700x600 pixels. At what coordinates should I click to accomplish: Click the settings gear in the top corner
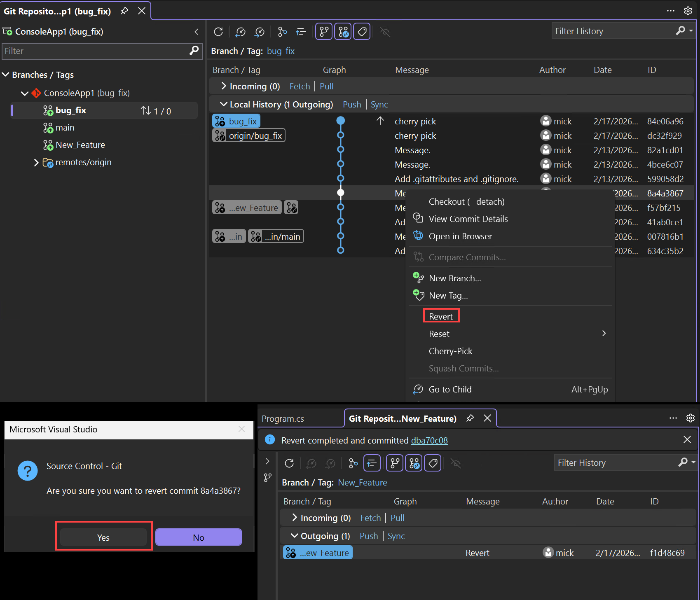point(688,11)
